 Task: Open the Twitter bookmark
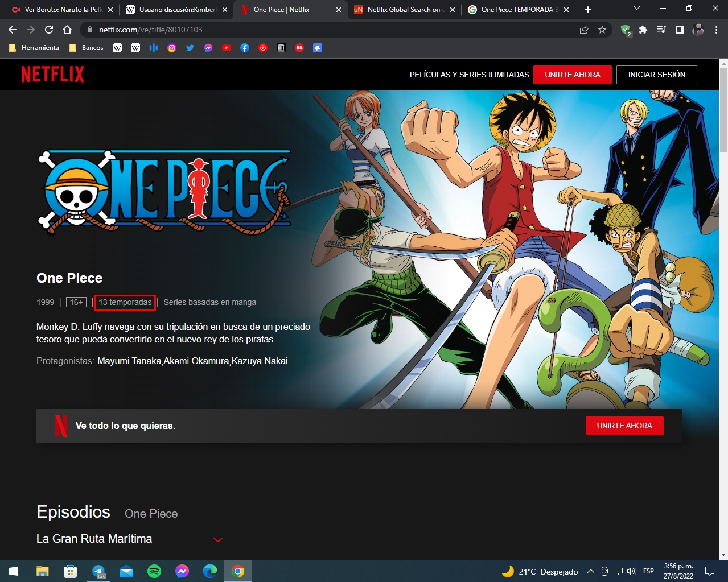click(190, 48)
